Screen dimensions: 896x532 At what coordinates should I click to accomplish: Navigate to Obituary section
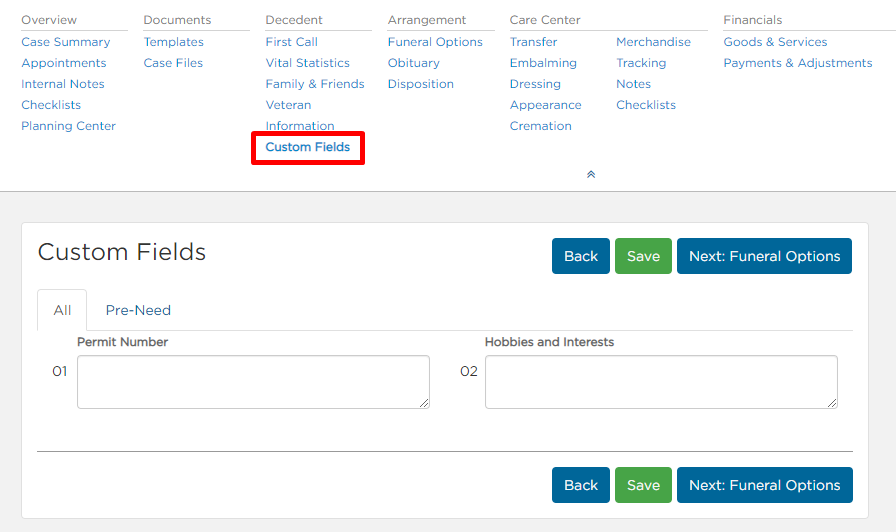point(414,63)
